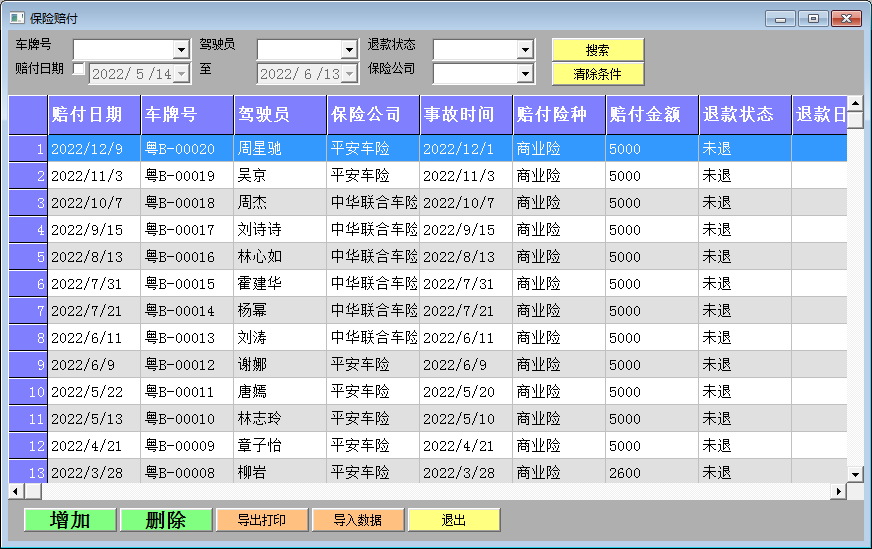
Task: Click the 导入数据 button
Action: 358,520
